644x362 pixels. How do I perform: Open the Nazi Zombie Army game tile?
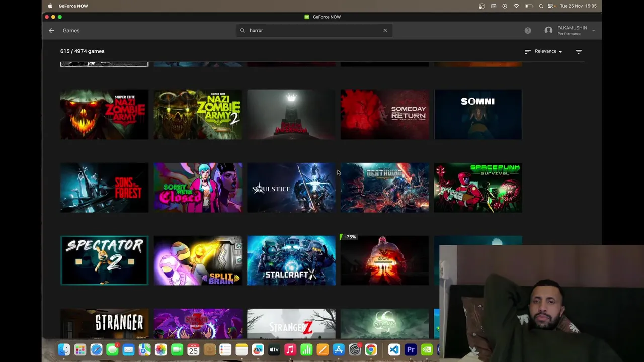pos(104,115)
